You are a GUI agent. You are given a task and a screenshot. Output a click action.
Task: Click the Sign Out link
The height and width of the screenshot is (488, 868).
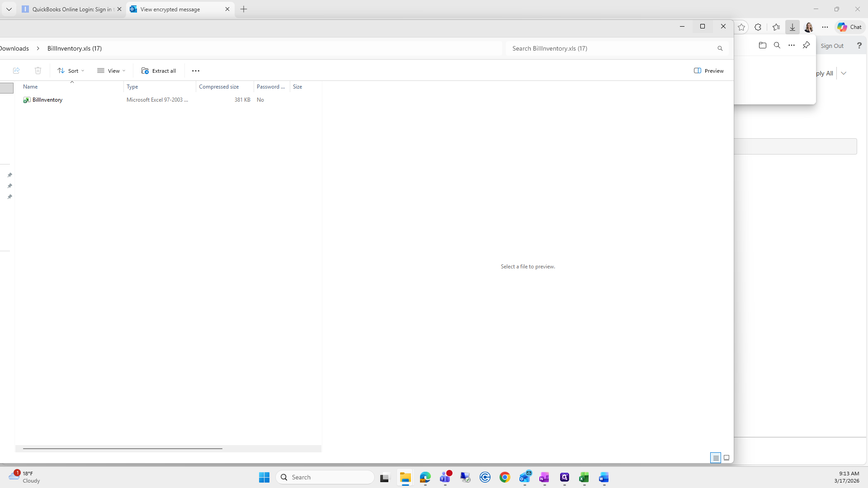[832, 46]
